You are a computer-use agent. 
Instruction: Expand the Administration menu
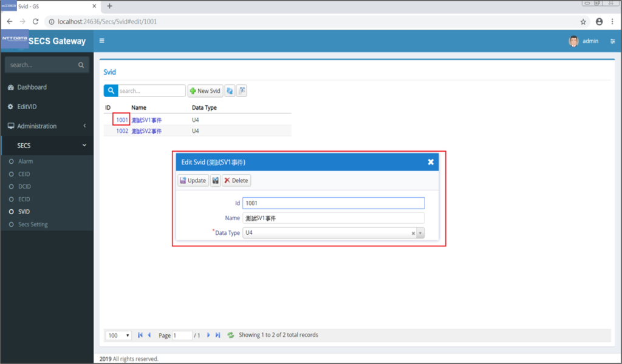point(47,126)
